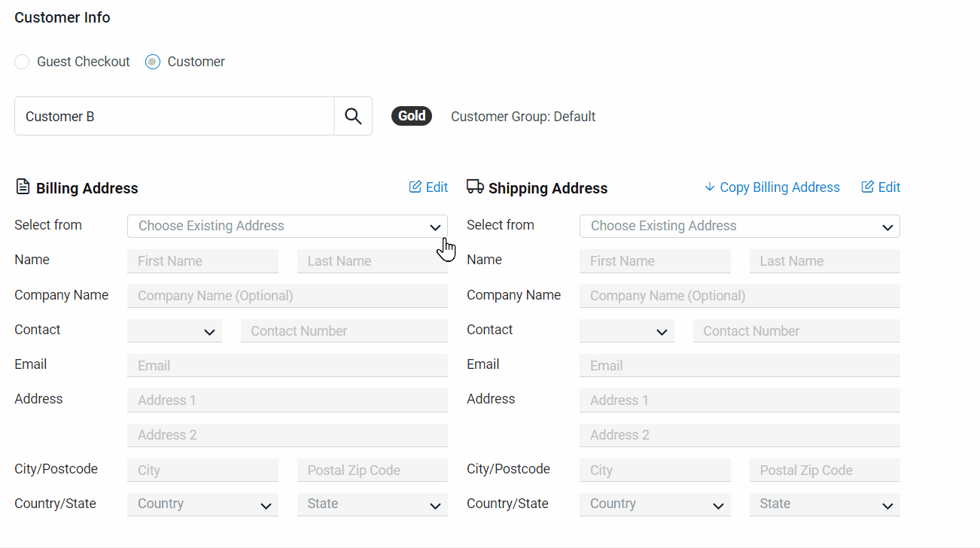The width and height of the screenshot is (980, 548).
Task: Select the Customer radio button
Action: (154, 62)
